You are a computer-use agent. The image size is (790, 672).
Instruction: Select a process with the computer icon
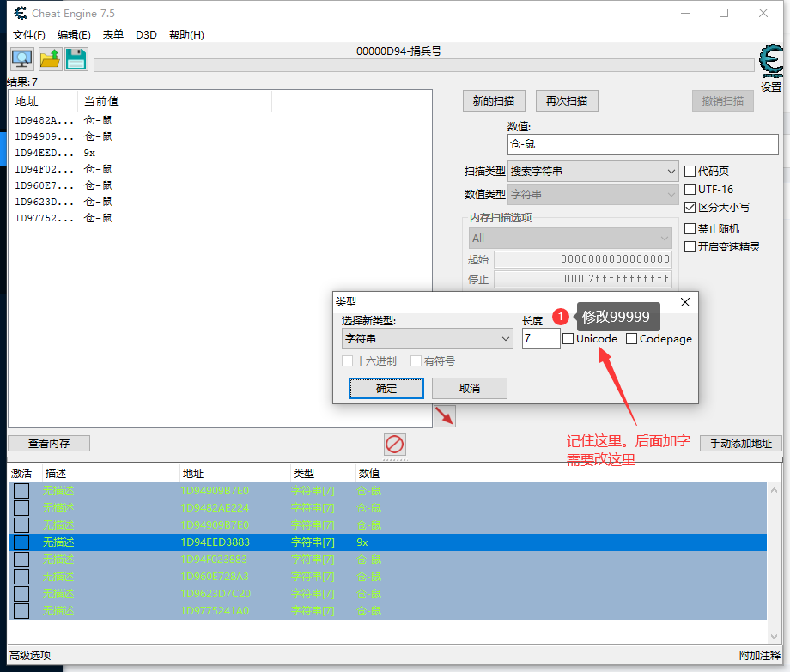(x=21, y=58)
